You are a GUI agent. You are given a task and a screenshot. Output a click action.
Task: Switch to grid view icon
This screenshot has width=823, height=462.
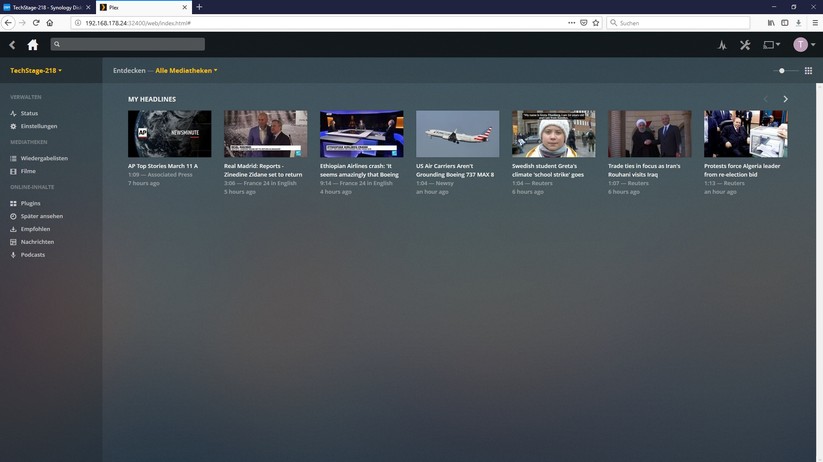808,71
